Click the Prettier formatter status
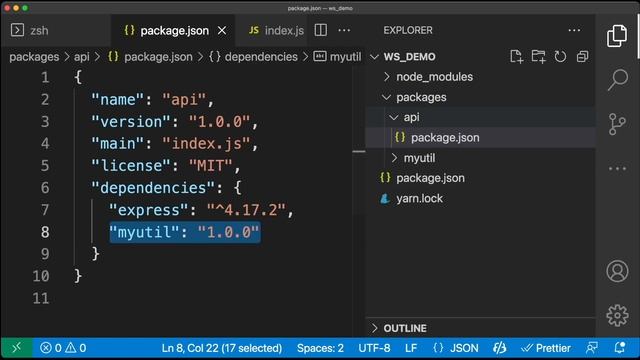The width and height of the screenshot is (640, 360). (546, 348)
